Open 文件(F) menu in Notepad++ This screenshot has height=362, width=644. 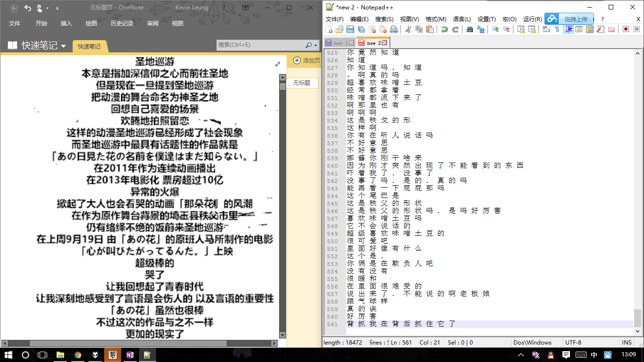(x=334, y=19)
